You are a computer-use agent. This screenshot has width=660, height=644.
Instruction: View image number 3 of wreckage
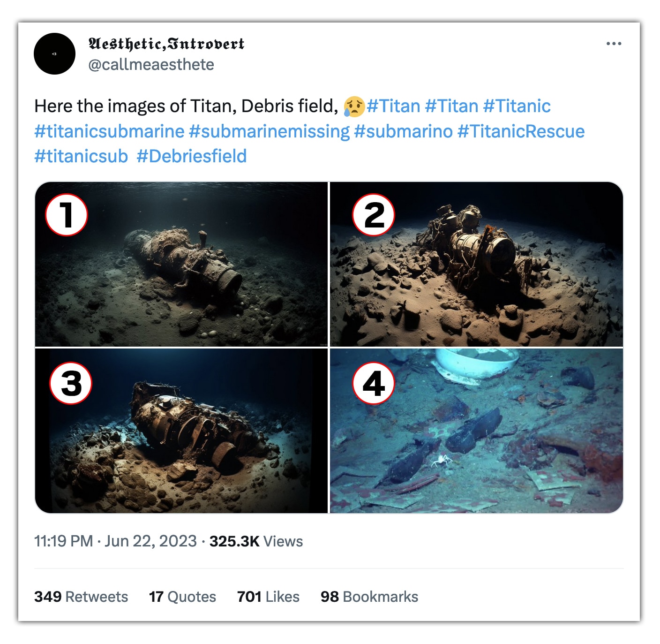tap(181, 431)
